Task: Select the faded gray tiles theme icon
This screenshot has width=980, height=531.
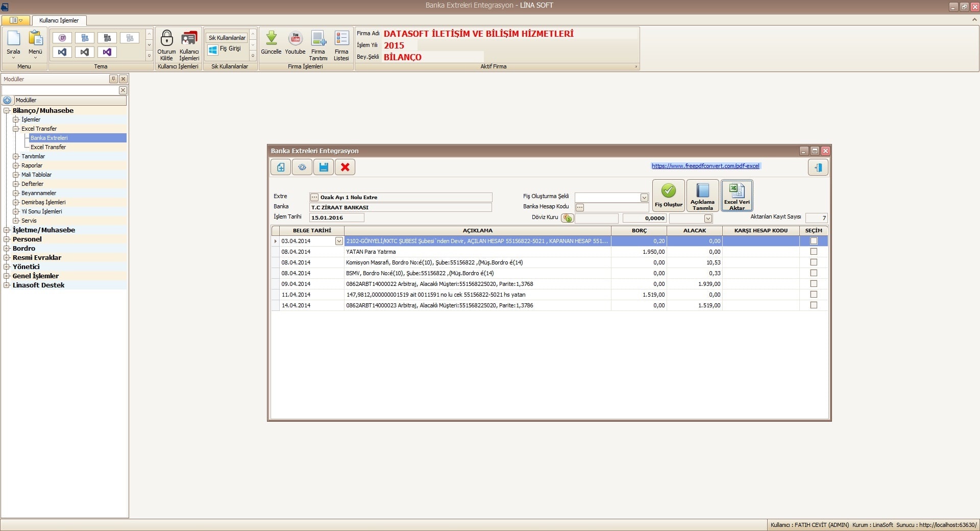Action: coord(130,38)
